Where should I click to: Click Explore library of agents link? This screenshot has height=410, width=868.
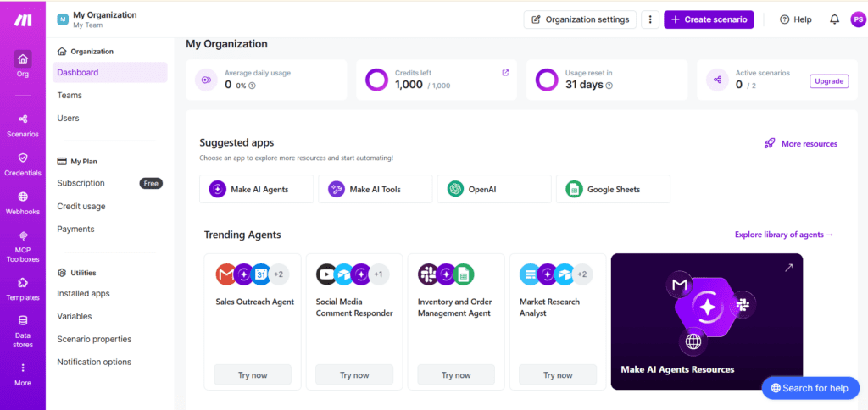pyautogui.click(x=784, y=235)
